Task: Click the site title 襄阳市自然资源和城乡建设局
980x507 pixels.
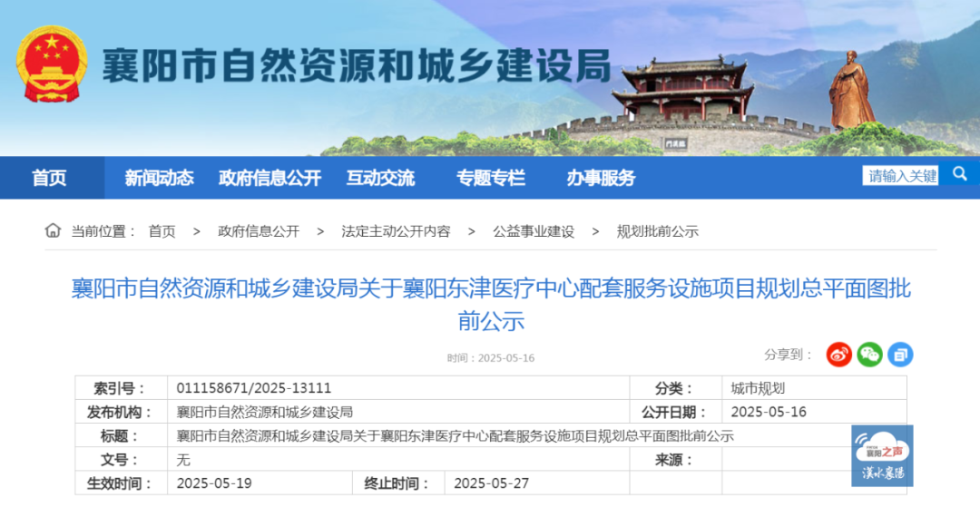Action: tap(357, 65)
